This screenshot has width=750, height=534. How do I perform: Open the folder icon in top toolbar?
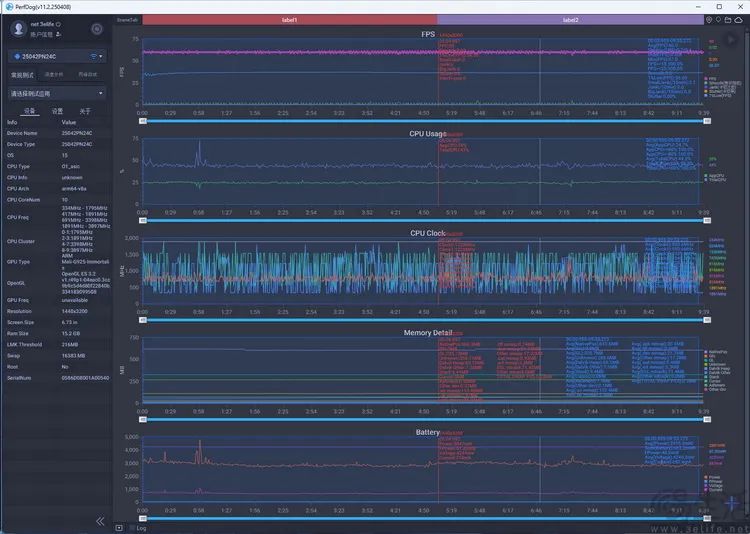(728, 20)
